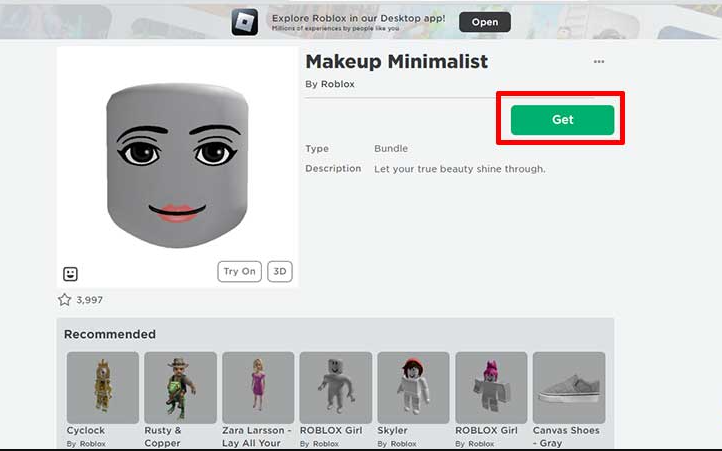The width and height of the screenshot is (722, 451).
Task: Switch the preview to 3D view
Action: (279, 271)
